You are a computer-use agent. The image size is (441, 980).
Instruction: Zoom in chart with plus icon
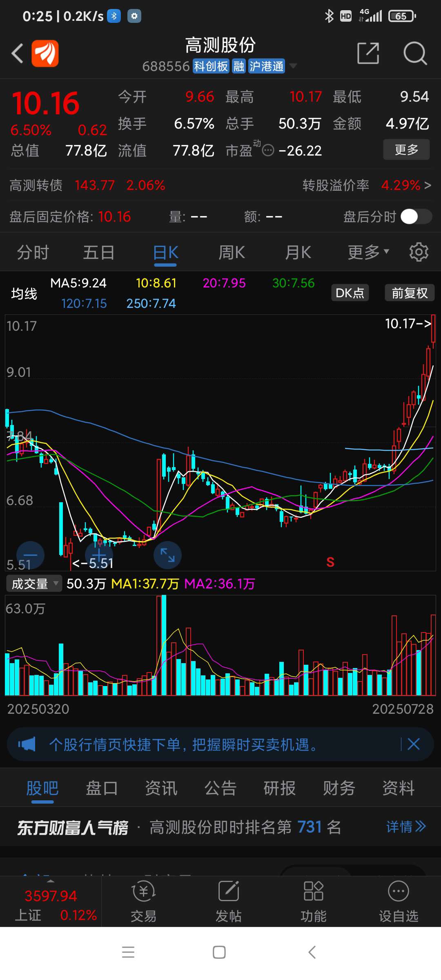tap(98, 555)
